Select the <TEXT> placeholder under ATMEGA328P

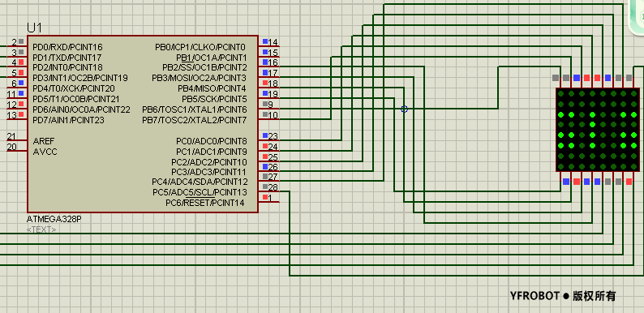pyautogui.click(x=41, y=229)
